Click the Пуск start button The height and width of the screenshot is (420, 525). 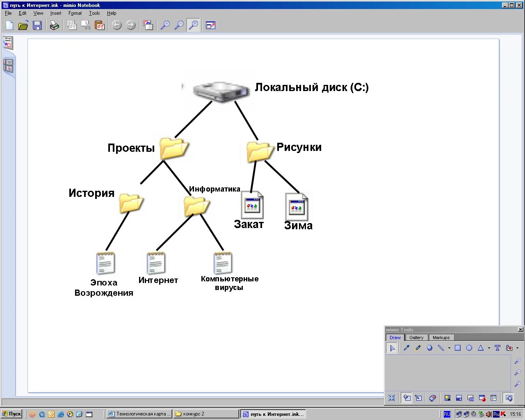[x=11, y=414]
